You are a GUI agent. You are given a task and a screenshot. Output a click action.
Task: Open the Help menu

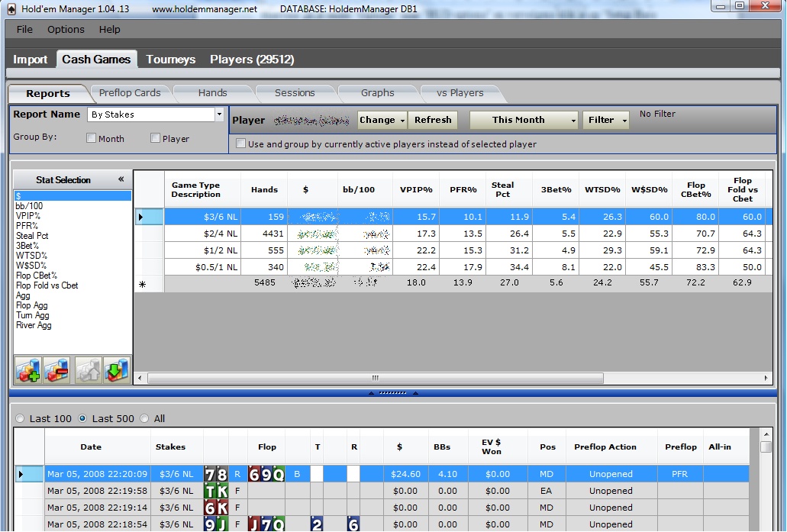click(x=109, y=29)
